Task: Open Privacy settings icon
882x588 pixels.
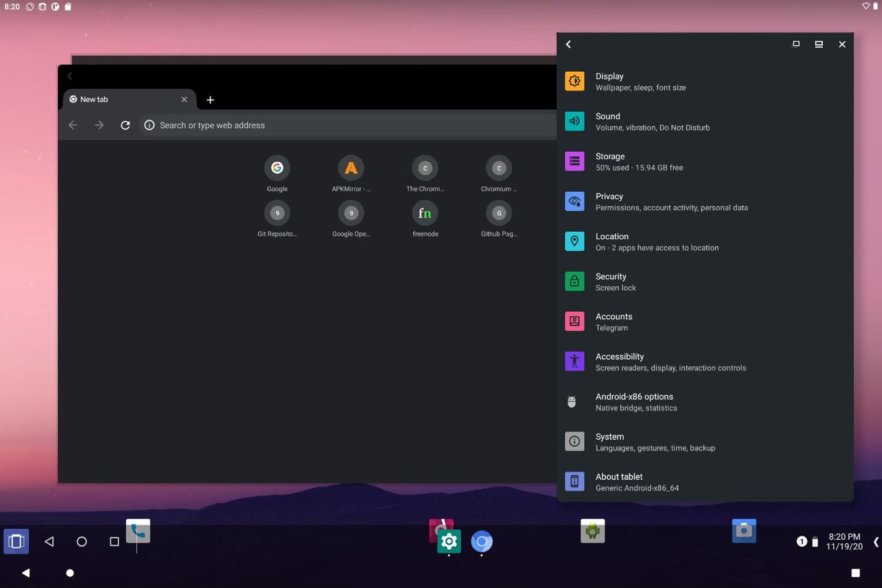Action: pyautogui.click(x=574, y=201)
